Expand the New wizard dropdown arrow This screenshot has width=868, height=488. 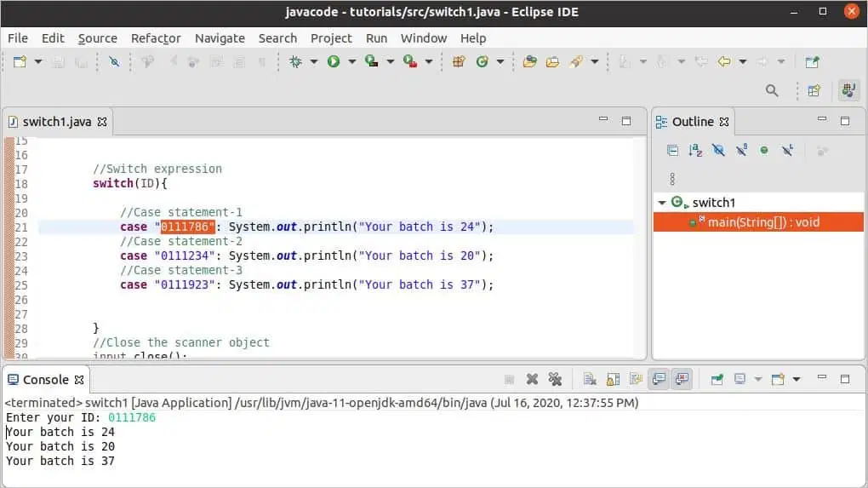tap(38, 61)
